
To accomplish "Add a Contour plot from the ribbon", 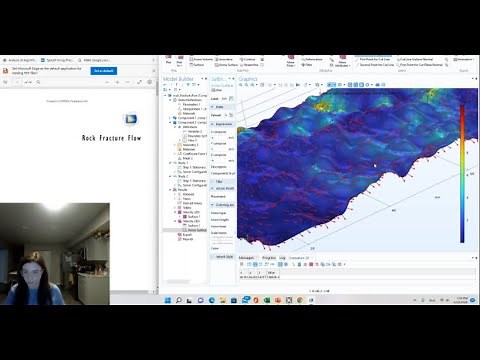I will click(247, 59).
